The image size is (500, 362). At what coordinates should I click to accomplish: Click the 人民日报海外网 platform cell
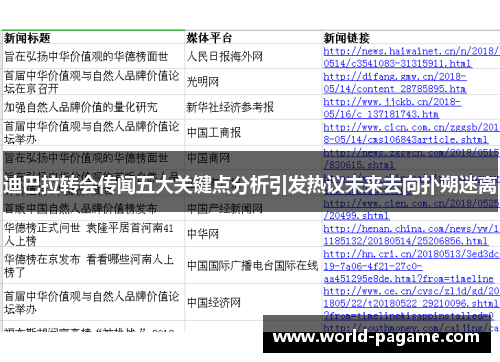[253, 56]
